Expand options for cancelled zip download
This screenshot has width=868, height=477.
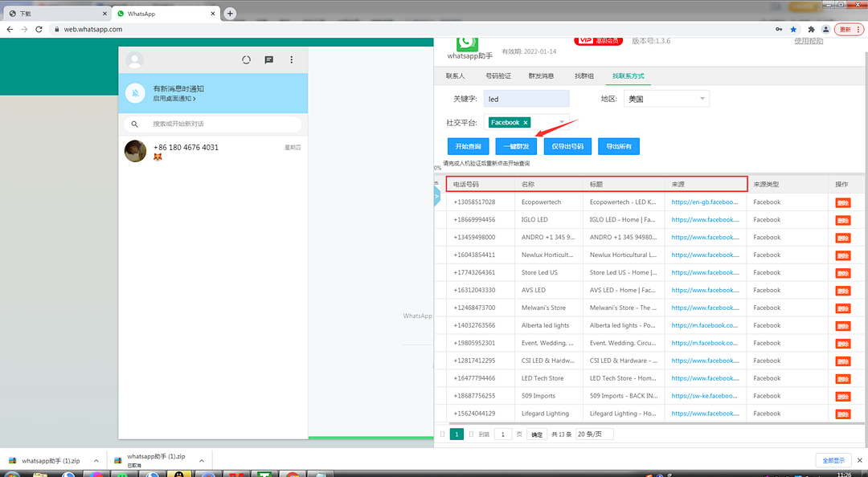point(202,460)
